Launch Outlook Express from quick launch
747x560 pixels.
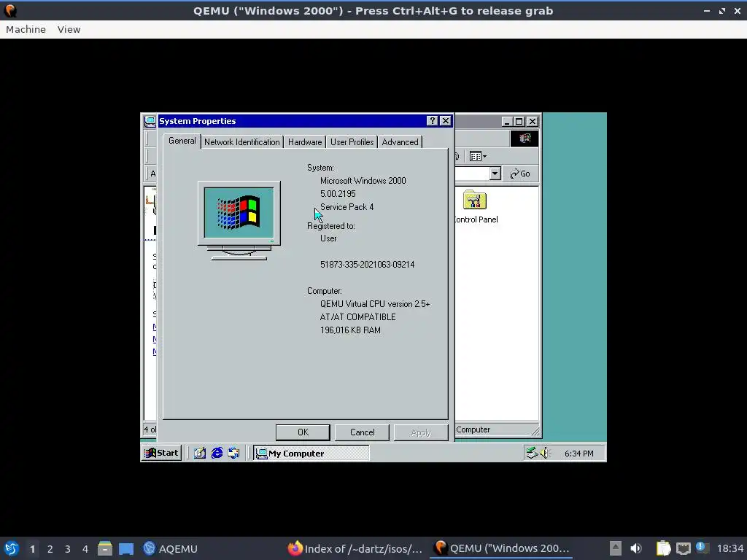click(233, 453)
